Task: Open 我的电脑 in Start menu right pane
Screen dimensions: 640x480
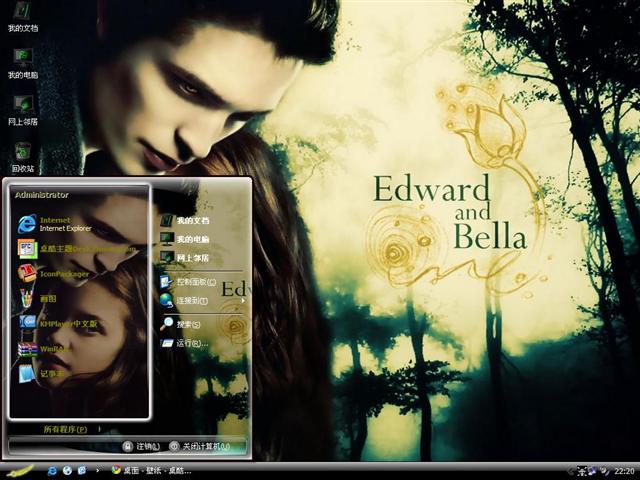Action: pos(184,239)
